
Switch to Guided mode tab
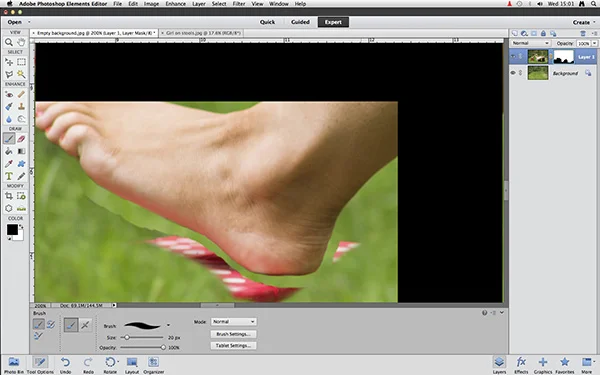pos(300,22)
